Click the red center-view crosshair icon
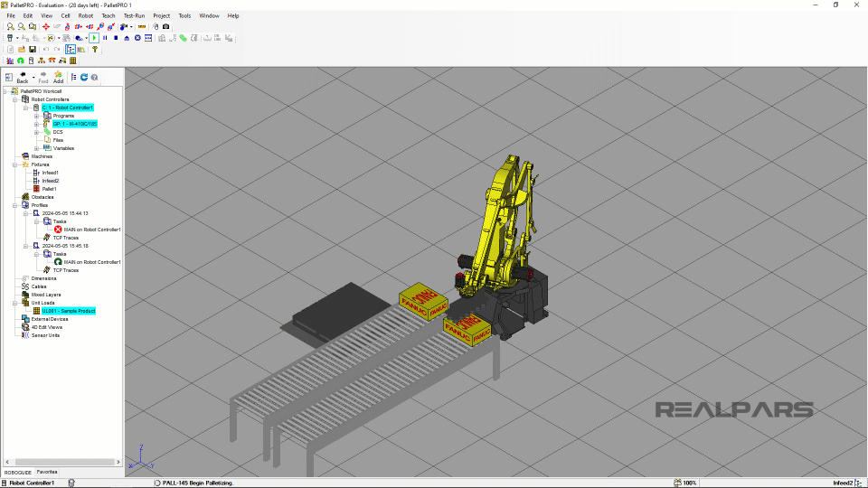The width and height of the screenshot is (868, 488). [x=46, y=26]
